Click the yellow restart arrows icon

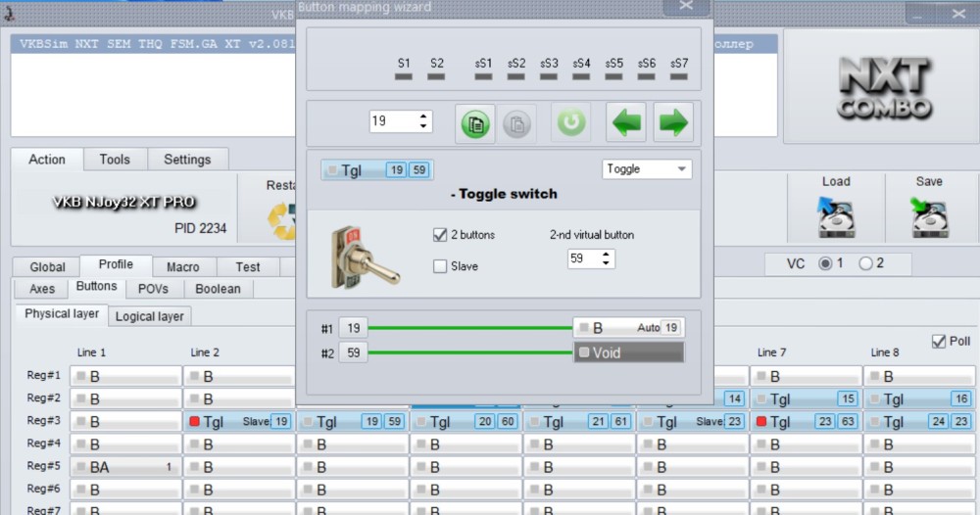pyautogui.click(x=282, y=220)
